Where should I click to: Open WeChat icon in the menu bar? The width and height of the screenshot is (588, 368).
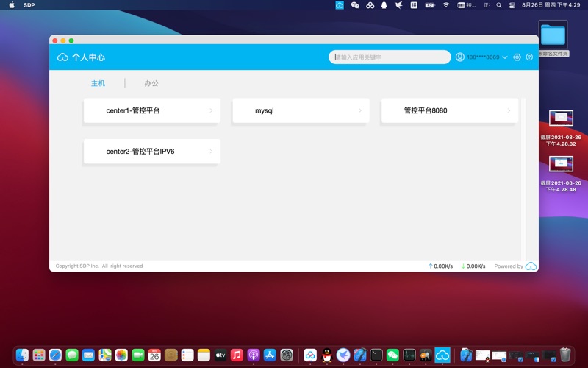(356, 5)
